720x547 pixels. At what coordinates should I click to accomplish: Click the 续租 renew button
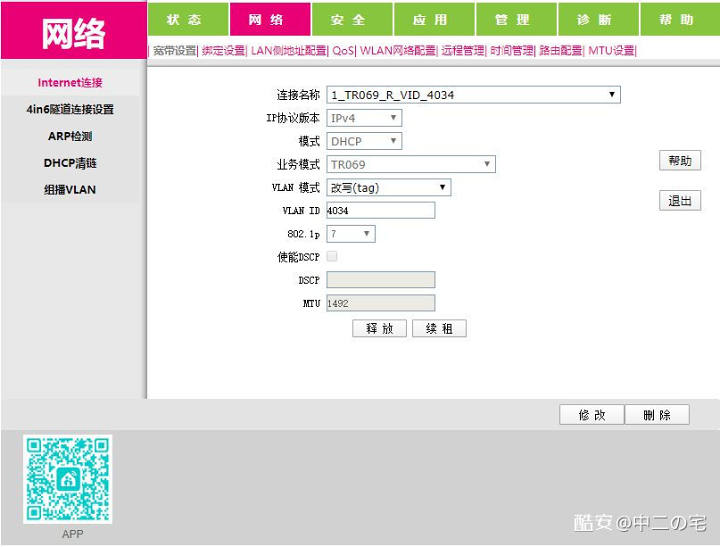[439, 328]
